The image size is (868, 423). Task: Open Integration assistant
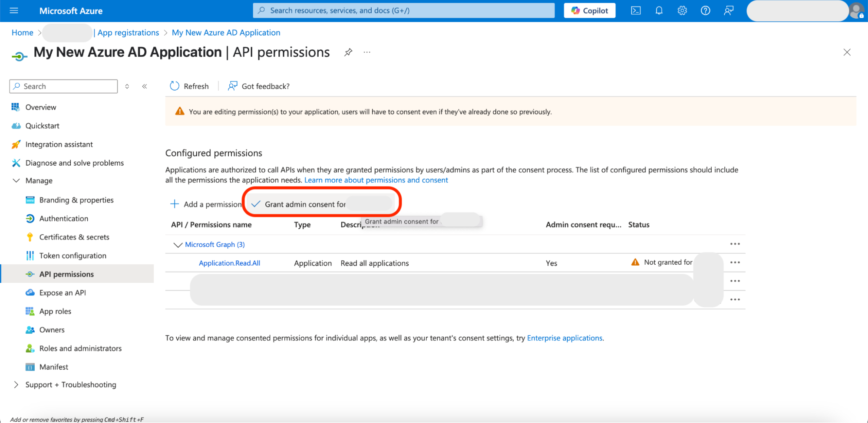click(59, 144)
